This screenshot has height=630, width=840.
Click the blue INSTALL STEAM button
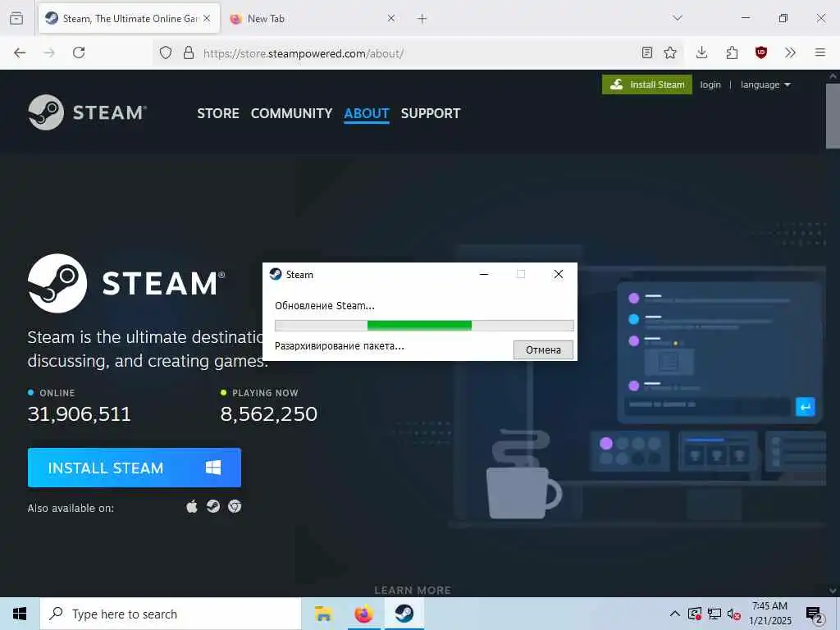pos(135,468)
